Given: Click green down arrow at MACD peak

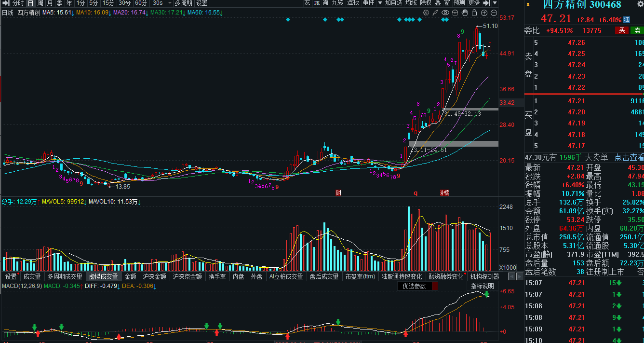Looking at the screenshot, I should click(487, 293).
